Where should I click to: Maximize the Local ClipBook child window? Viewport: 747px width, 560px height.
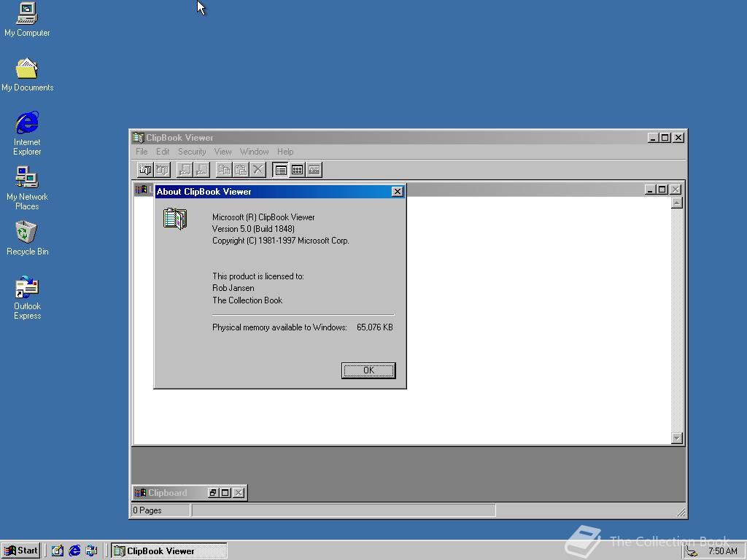pos(662,189)
